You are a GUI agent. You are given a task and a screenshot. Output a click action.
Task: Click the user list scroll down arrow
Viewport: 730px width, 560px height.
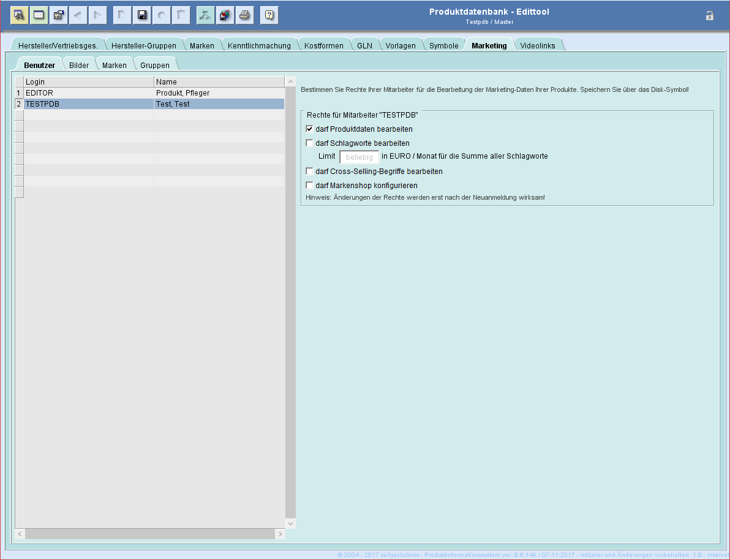[x=291, y=523]
